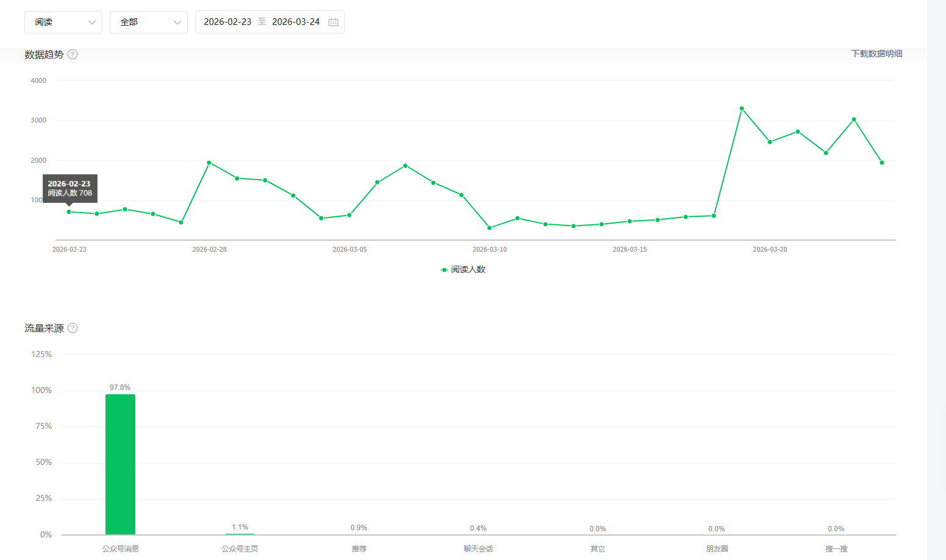This screenshot has height=560, width=946.
Task: Click the 公众号主页 1.1% bar
Action: 240,534
